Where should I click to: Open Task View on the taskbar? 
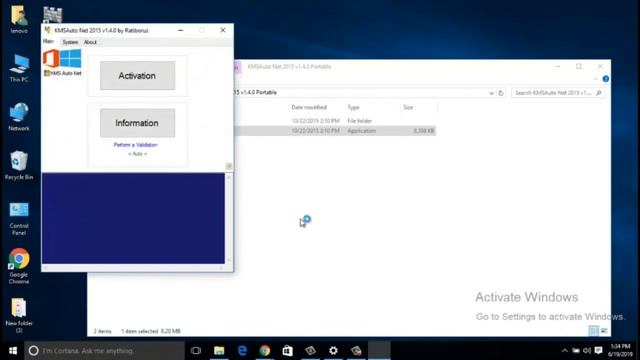click(196, 351)
